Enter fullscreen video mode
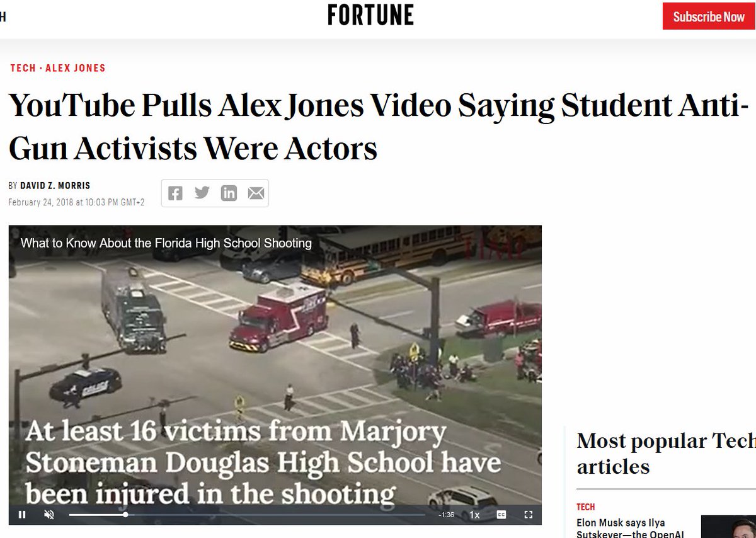 529,515
